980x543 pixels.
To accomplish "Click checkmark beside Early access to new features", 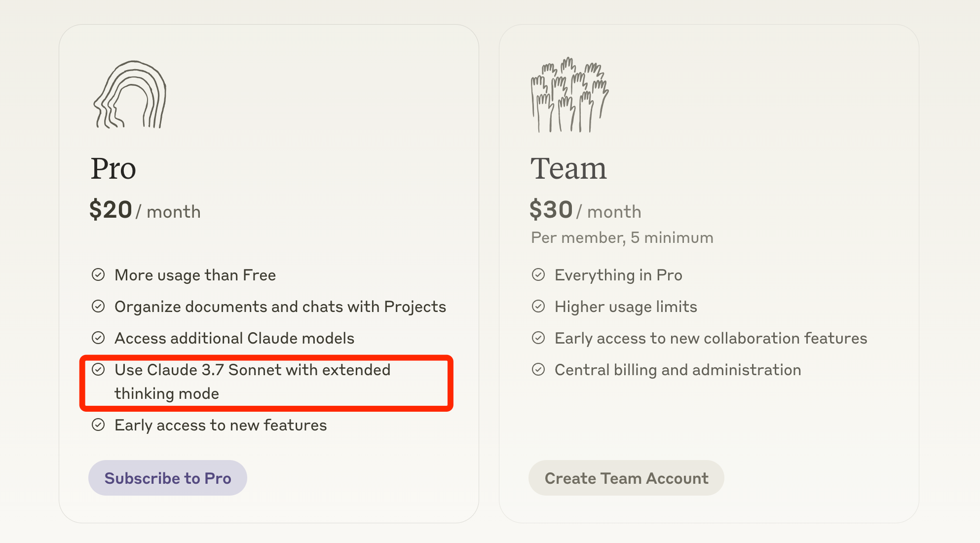I will tap(98, 425).
